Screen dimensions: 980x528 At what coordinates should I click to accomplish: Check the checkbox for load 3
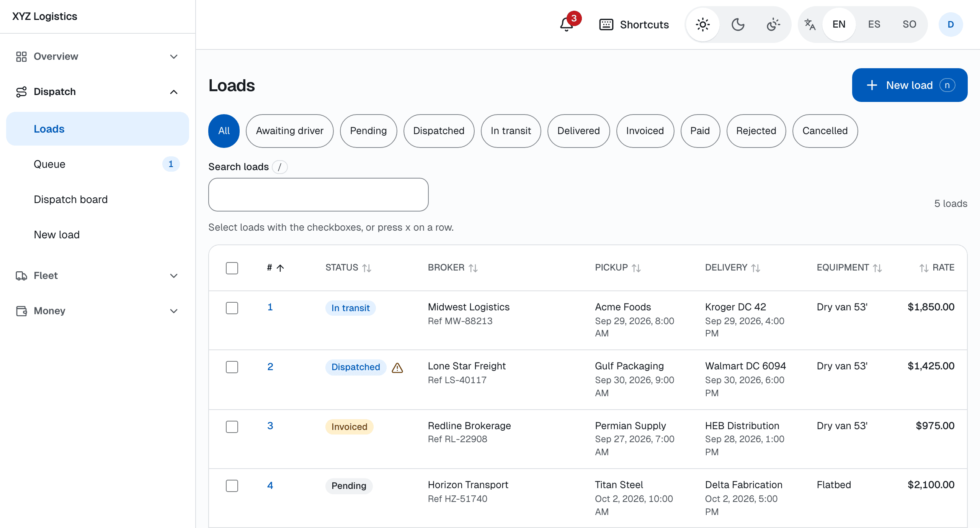[232, 427]
